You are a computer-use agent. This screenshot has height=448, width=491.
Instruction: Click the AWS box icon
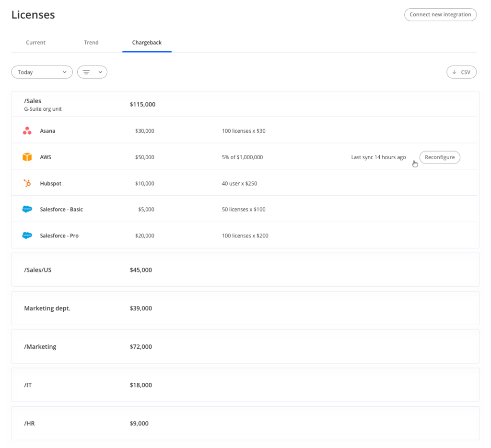(27, 157)
